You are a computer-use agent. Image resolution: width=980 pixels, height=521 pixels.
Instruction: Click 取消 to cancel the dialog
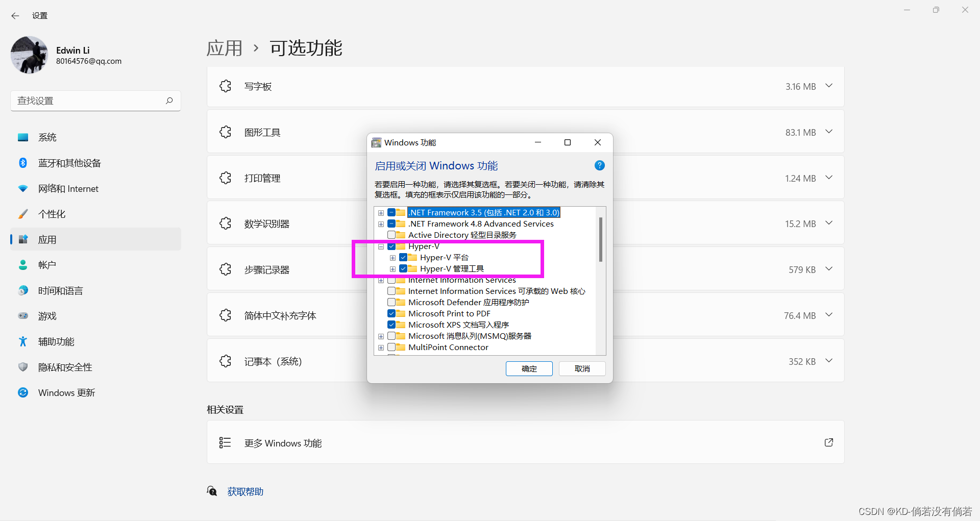pos(582,368)
